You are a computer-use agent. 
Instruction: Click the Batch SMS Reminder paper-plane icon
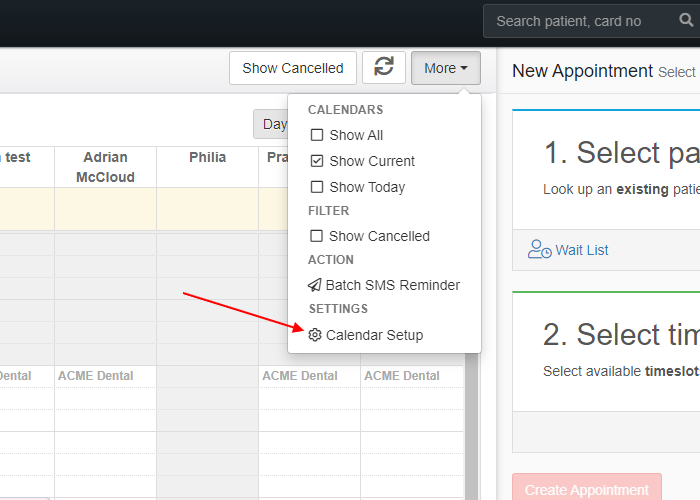(x=315, y=285)
